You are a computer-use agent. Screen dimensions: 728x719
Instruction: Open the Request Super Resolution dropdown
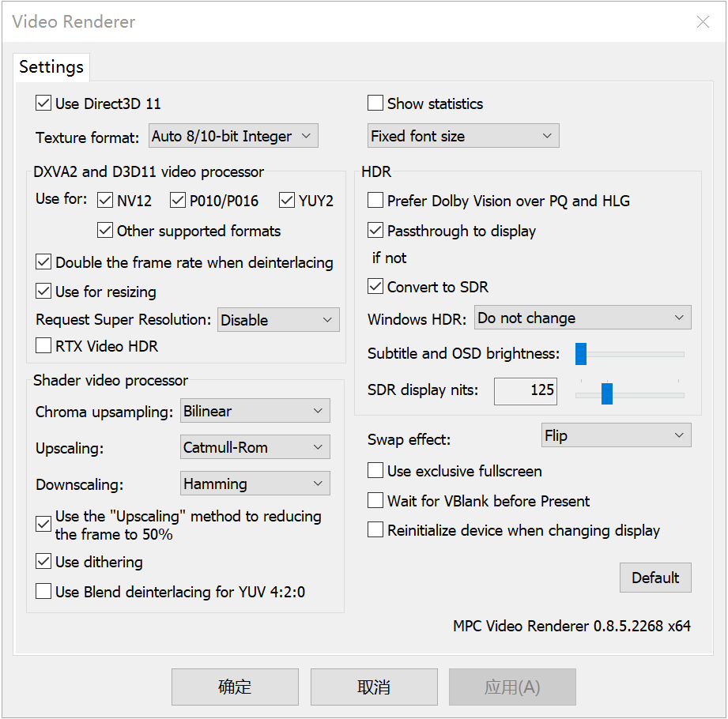point(278,319)
